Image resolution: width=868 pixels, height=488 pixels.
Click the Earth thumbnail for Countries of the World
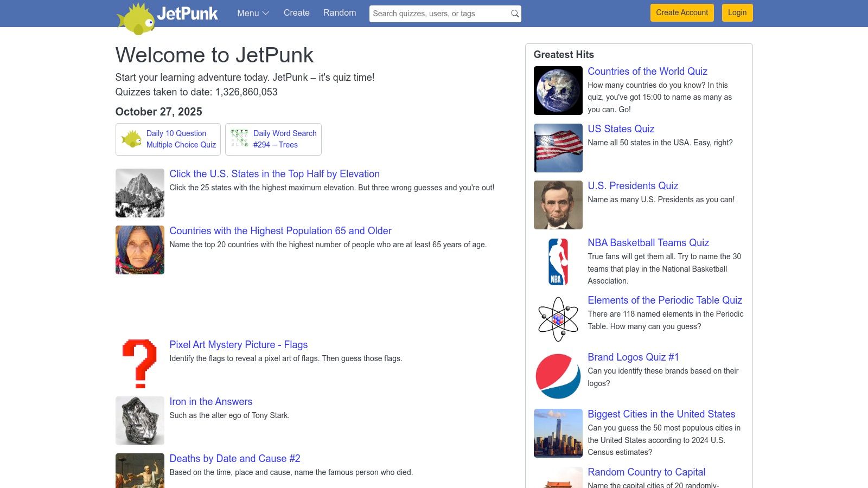[558, 90]
